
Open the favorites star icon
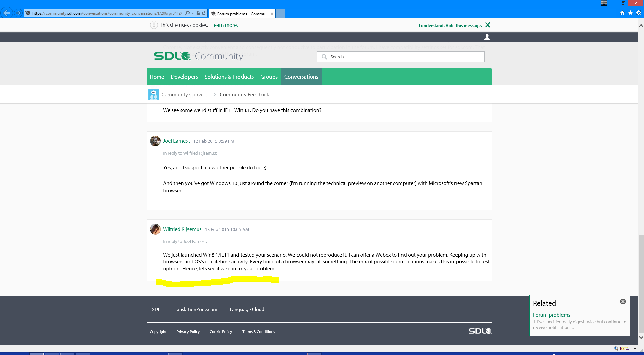click(630, 13)
